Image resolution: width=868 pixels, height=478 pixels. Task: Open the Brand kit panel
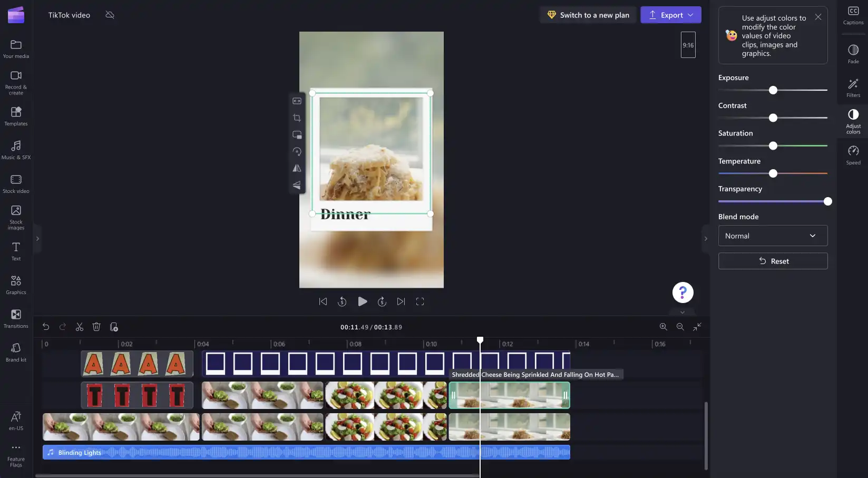pyautogui.click(x=16, y=353)
